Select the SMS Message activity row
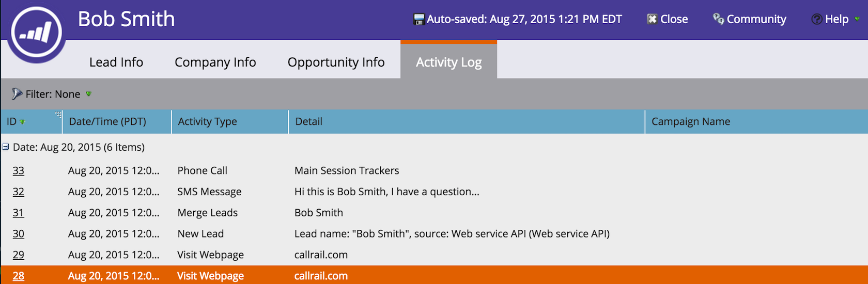The image size is (868, 284). (x=434, y=192)
